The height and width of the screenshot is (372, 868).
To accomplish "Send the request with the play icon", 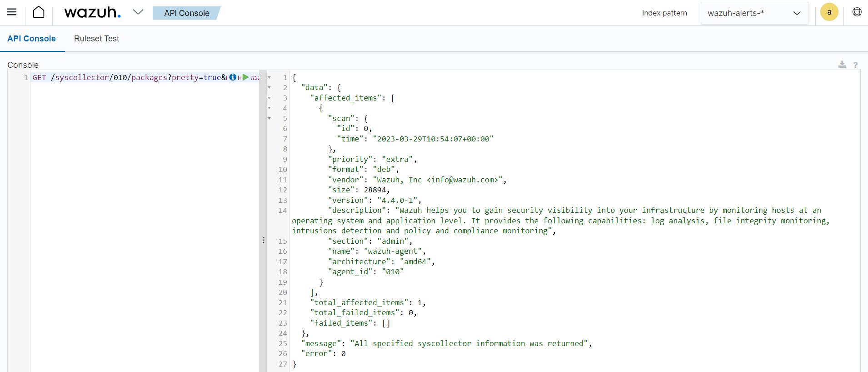I will click(x=245, y=77).
